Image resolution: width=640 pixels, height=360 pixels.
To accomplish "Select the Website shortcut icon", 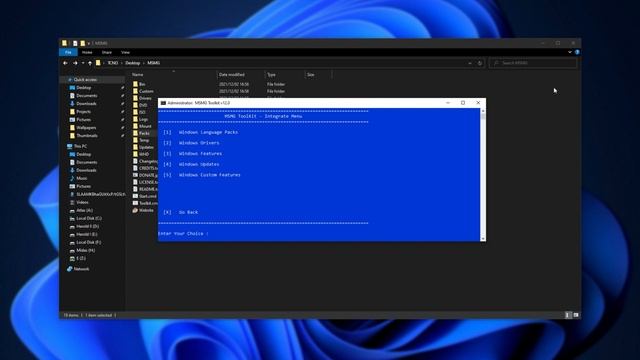I will tap(135, 210).
